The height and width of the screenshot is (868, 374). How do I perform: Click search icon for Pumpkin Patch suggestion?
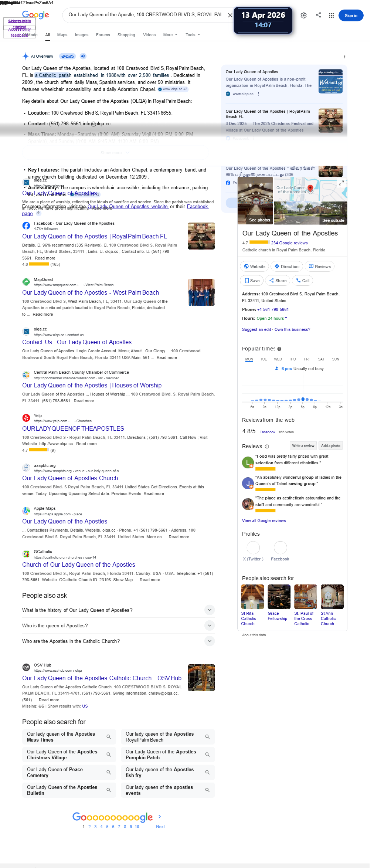(x=207, y=755)
